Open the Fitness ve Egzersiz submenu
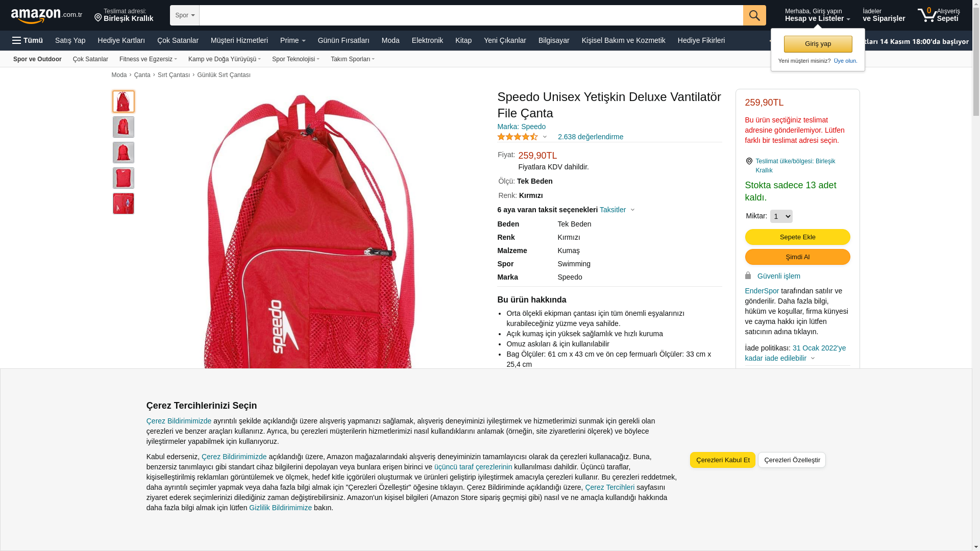This screenshot has width=980, height=551. (148, 59)
